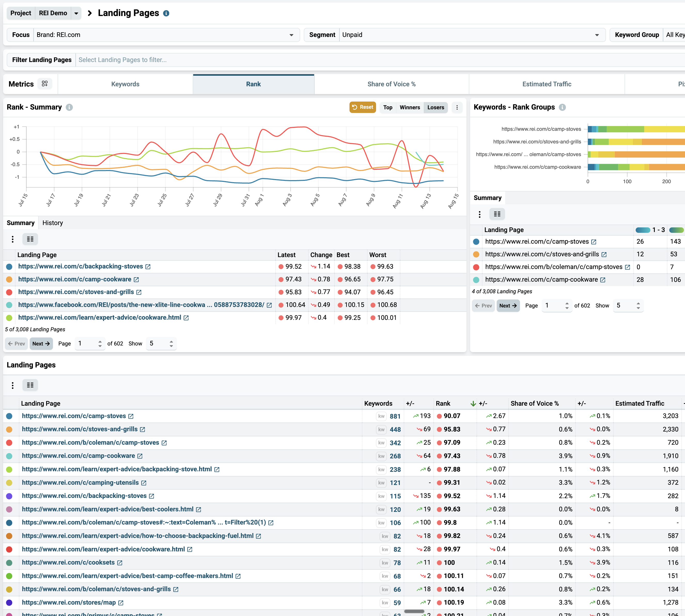Switch to Top toggle option

point(388,107)
